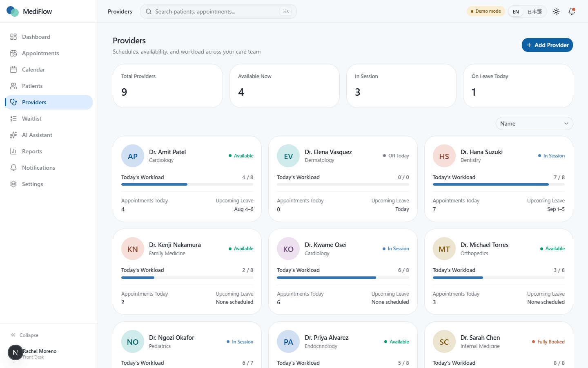Click 'Aug 4–6' upcoming leave value

point(244,209)
